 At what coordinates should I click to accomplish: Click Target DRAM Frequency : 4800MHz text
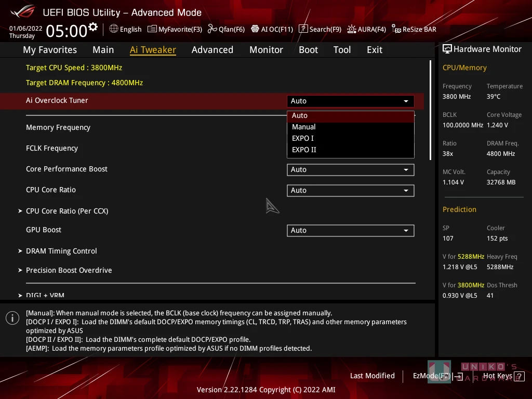click(85, 83)
